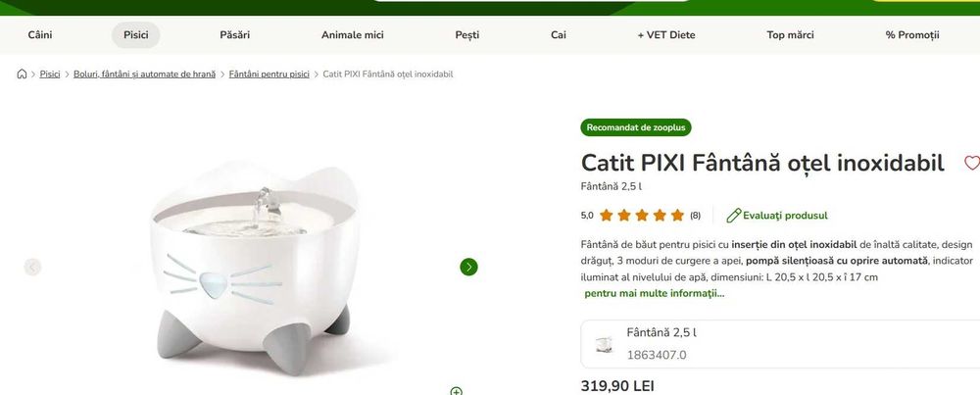Screen dimensions: 980x395
Task: Go to Pești category
Action: (x=467, y=35)
